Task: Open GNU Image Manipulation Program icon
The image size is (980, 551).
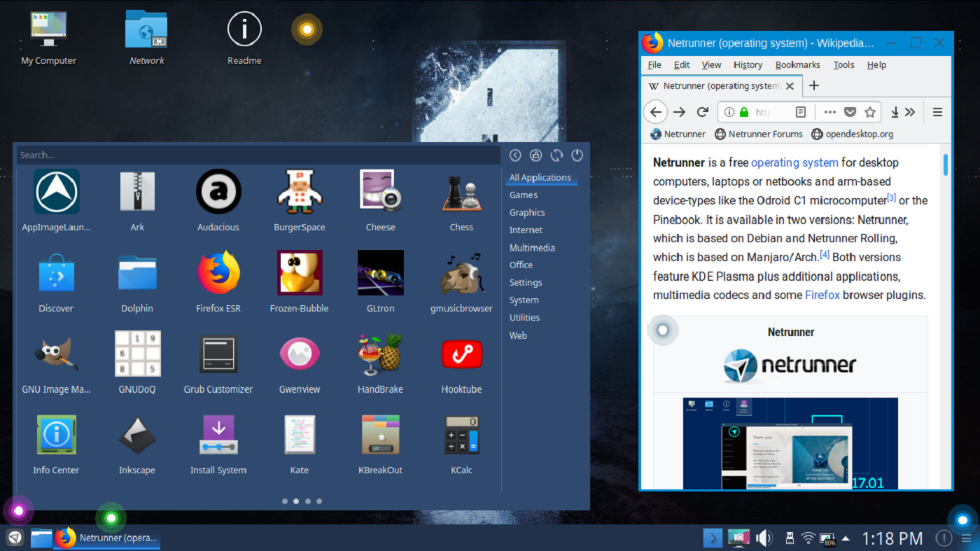Action: click(x=56, y=355)
